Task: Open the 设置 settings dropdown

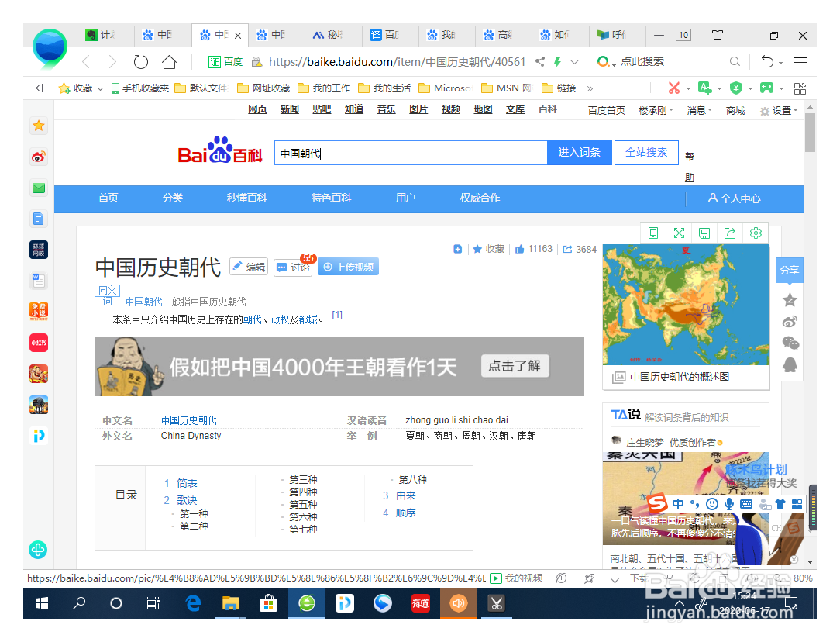Action: [x=779, y=110]
